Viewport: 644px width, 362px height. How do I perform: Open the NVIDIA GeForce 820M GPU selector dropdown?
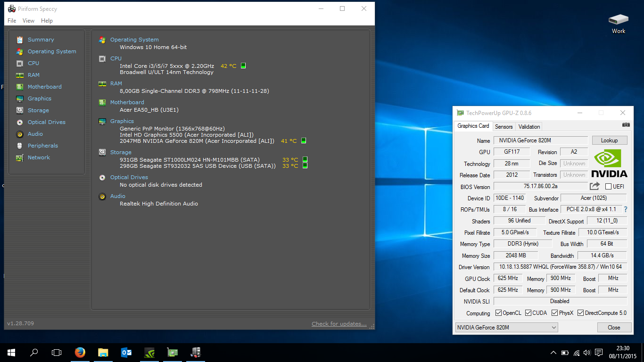point(506,328)
